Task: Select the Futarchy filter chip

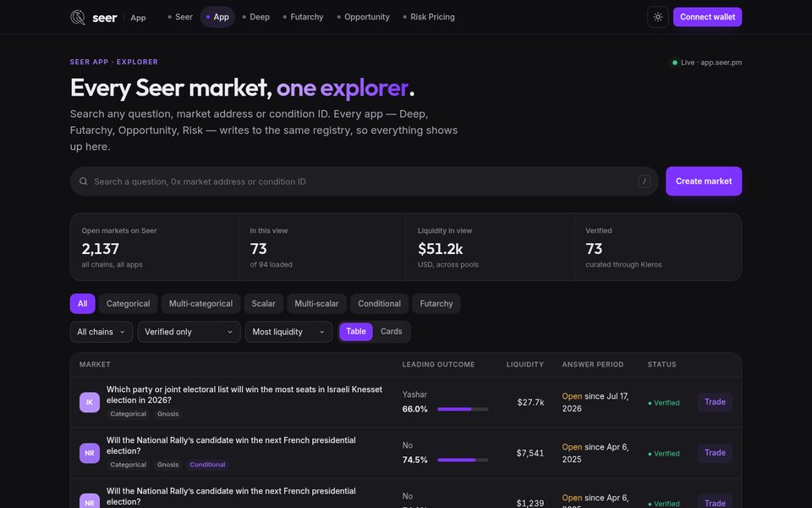Action: tap(436, 304)
